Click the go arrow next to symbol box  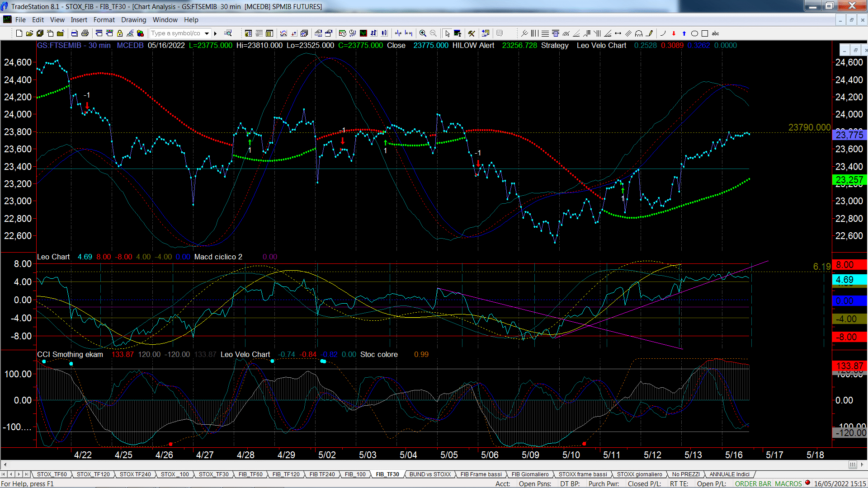click(216, 33)
